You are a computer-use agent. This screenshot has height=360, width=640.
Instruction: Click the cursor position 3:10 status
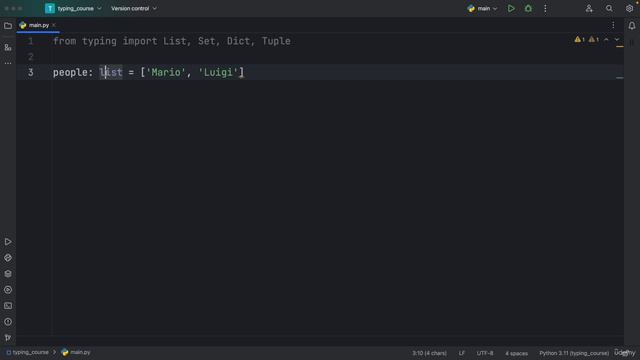pyautogui.click(x=429, y=353)
